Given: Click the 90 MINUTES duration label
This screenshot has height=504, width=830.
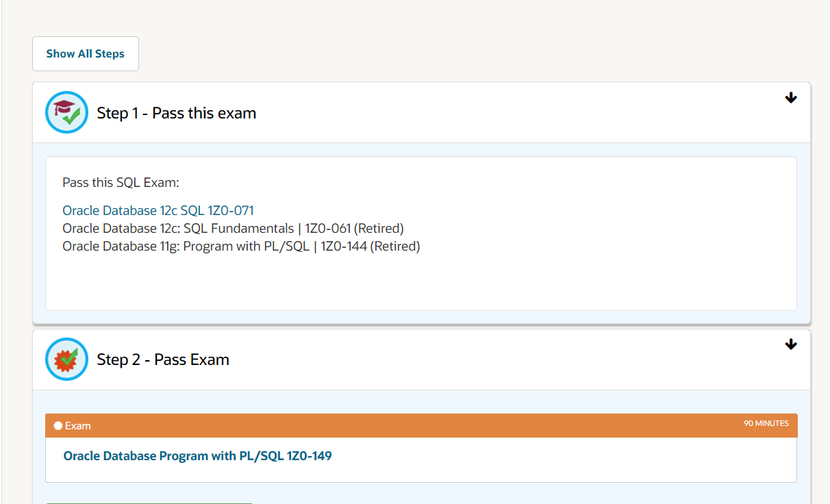Looking at the screenshot, I should click(x=766, y=423).
